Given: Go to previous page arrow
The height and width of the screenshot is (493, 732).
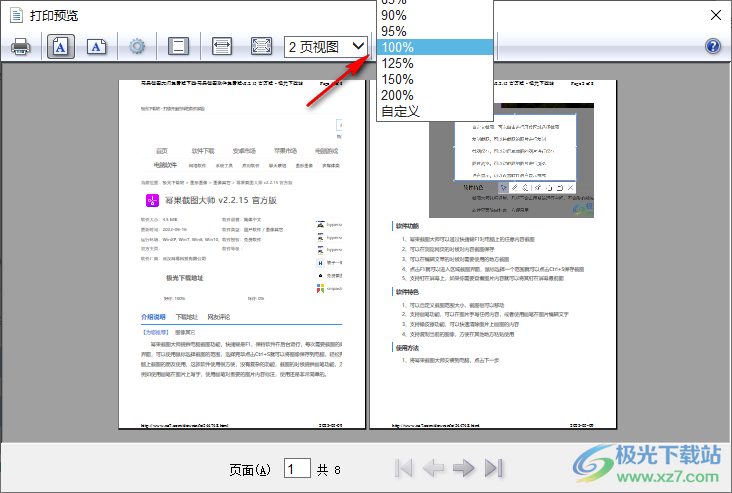Looking at the screenshot, I should coord(433,468).
